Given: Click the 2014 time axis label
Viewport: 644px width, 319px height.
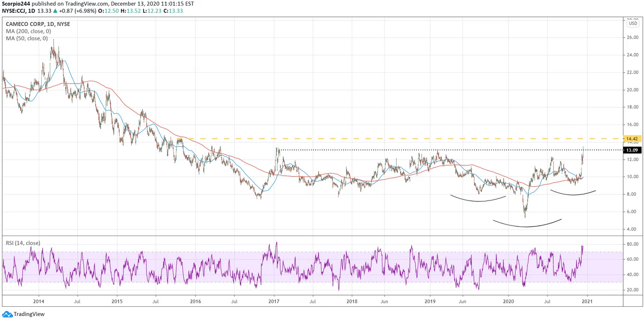Looking at the screenshot, I should (38, 301).
